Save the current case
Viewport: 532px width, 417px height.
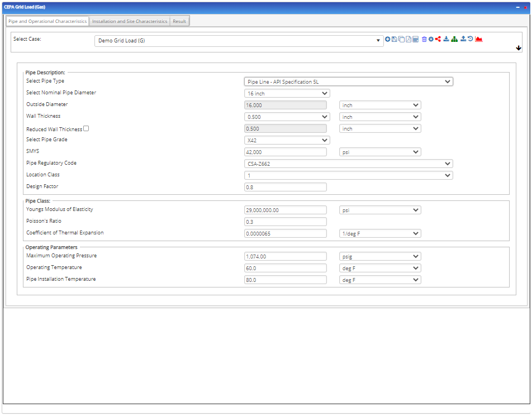coord(395,39)
